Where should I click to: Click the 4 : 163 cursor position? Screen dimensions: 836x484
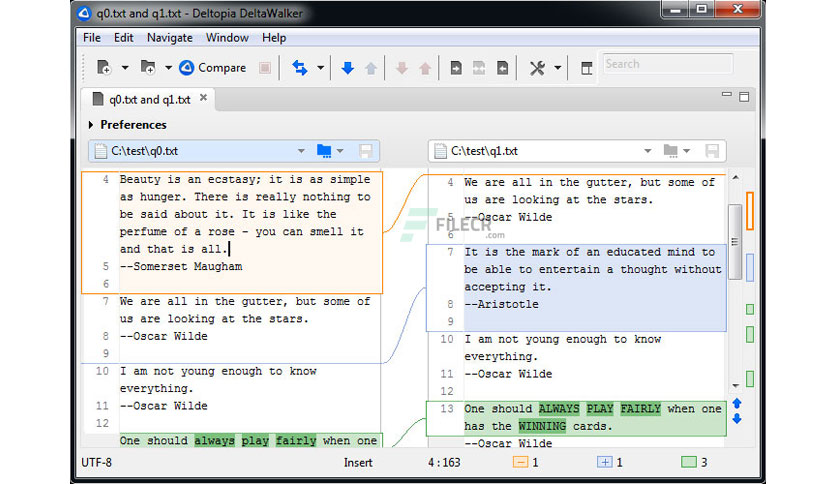444,463
